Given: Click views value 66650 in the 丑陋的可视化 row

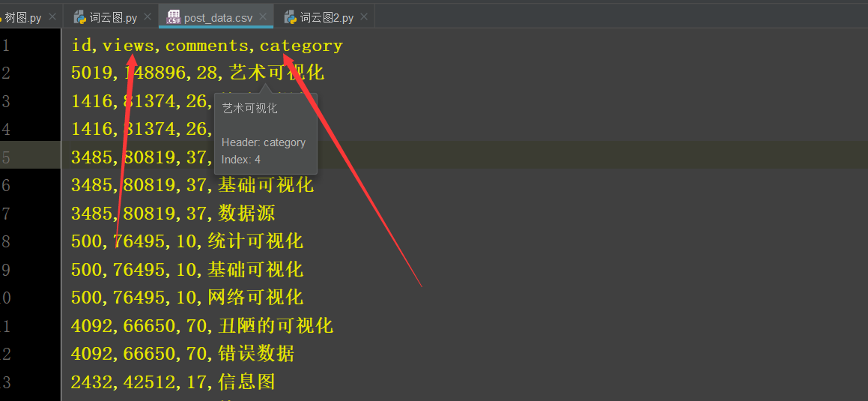Looking at the screenshot, I should pos(148,326).
